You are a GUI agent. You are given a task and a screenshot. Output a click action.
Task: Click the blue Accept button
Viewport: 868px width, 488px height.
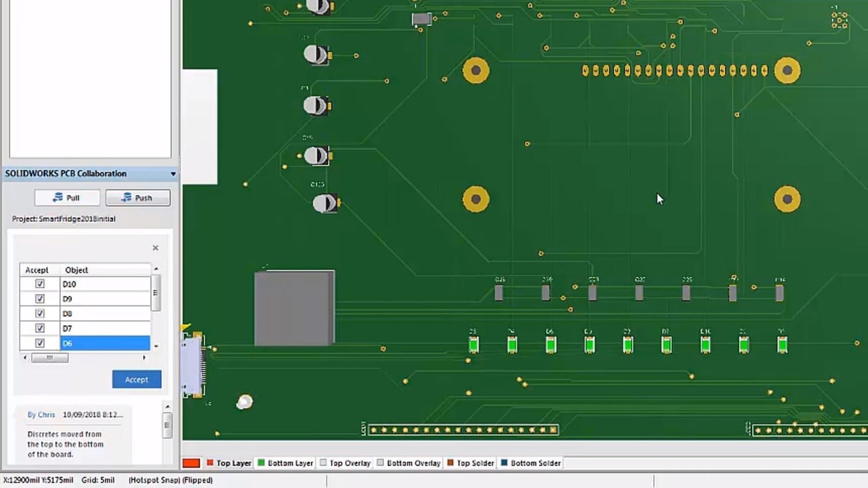pyautogui.click(x=136, y=379)
